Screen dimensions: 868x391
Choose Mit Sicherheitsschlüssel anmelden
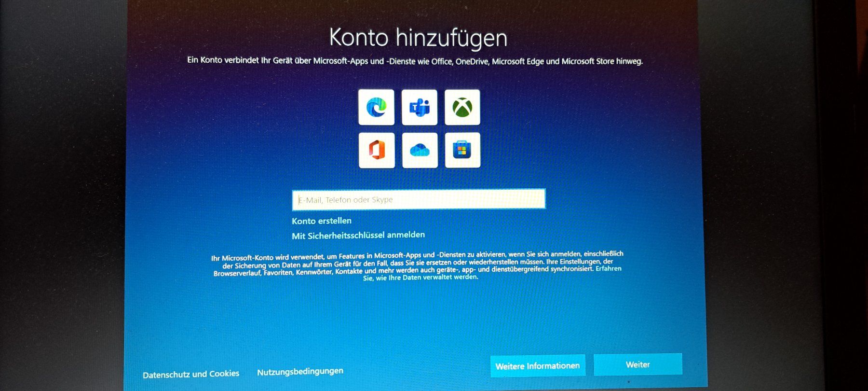tap(358, 235)
